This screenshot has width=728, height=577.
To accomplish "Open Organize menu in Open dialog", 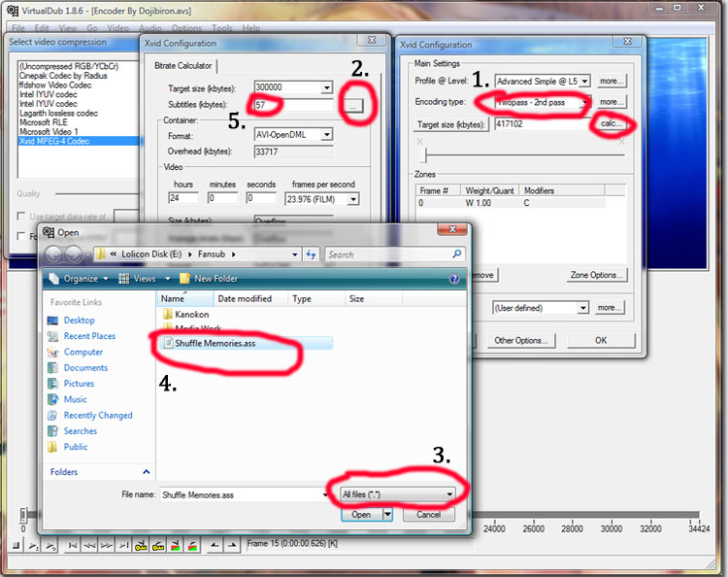I will tap(80, 278).
